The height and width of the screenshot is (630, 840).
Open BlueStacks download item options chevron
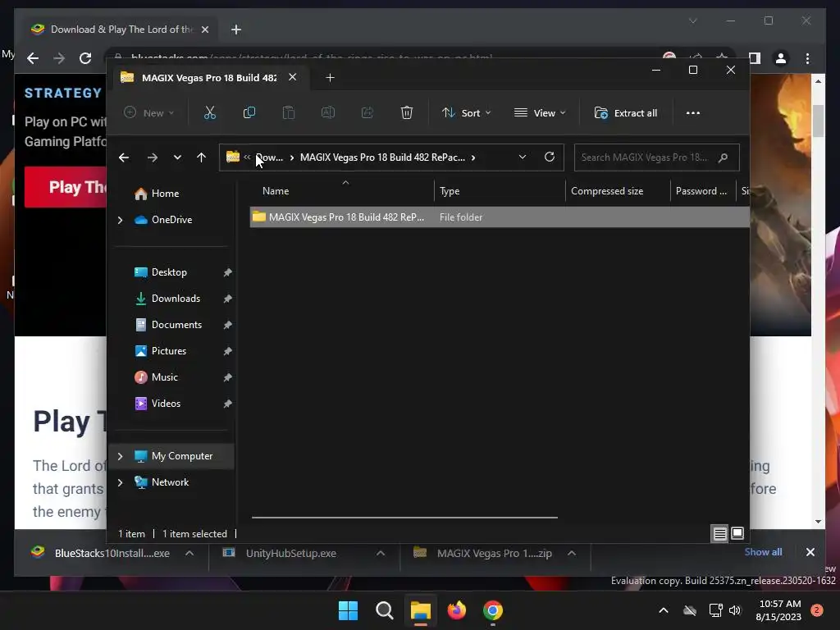[x=189, y=554]
